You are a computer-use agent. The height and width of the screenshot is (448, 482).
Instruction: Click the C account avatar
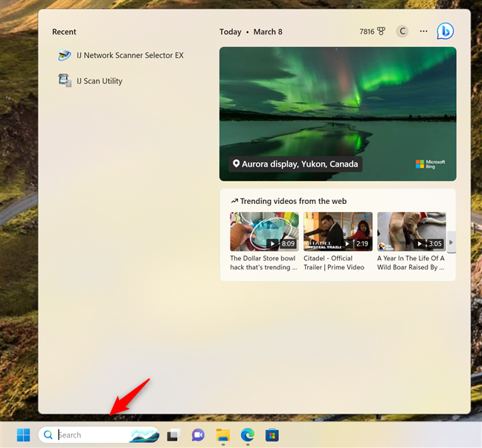(x=402, y=31)
